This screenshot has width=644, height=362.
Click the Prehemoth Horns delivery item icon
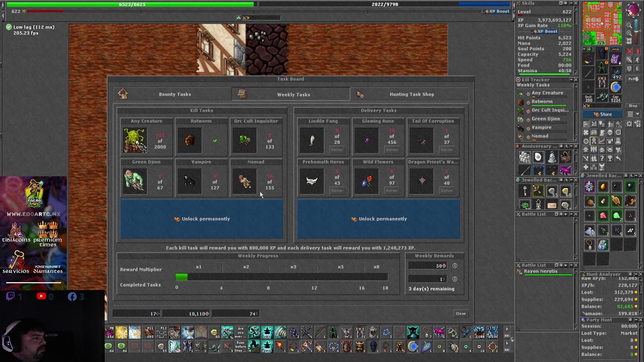tap(312, 181)
